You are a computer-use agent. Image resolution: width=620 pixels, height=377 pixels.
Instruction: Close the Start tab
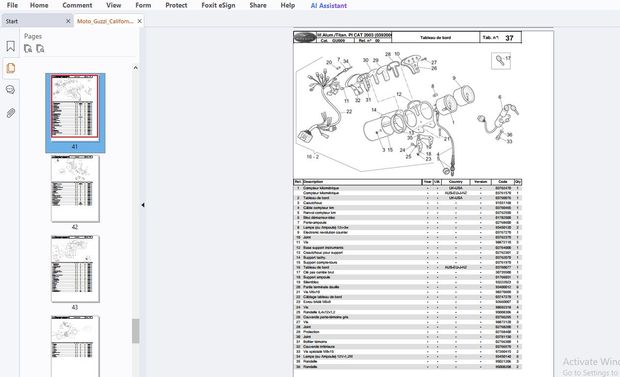pyautogui.click(x=68, y=21)
